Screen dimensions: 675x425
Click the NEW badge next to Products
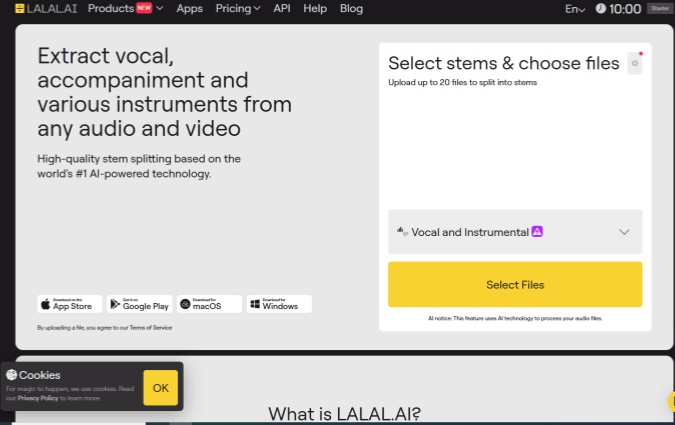[x=144, y=8]
